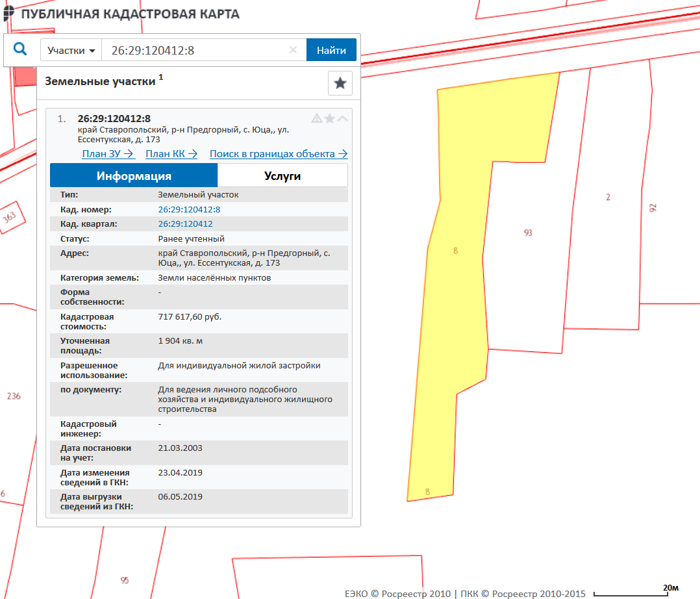Open the План КК link
The width and height of the screenshot is (700, 599).
point(171,154)
